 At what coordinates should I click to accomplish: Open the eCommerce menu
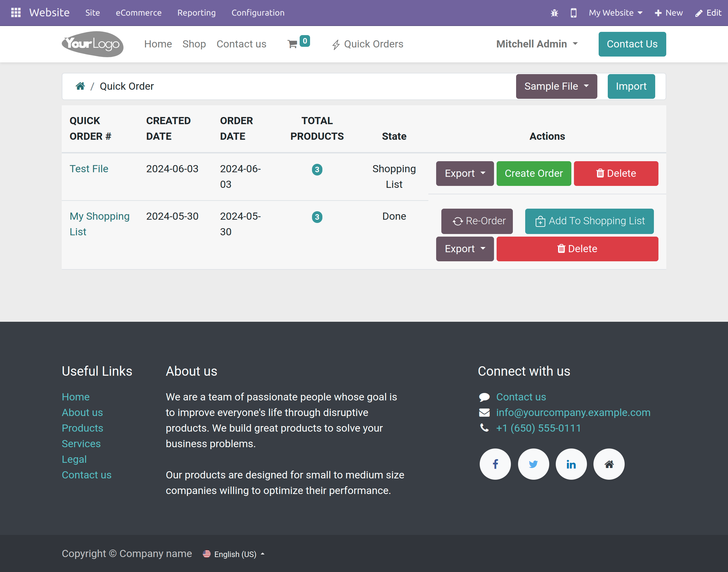tap(139, 13)
